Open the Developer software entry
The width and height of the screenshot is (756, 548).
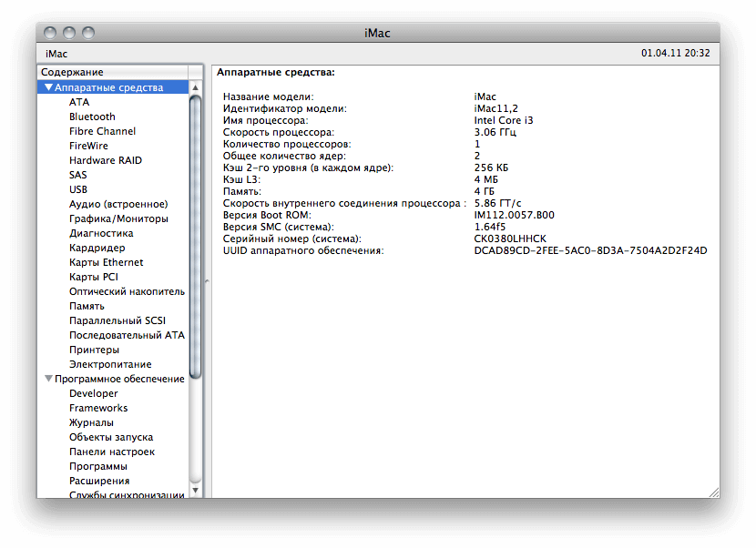(x=93, y=393)
